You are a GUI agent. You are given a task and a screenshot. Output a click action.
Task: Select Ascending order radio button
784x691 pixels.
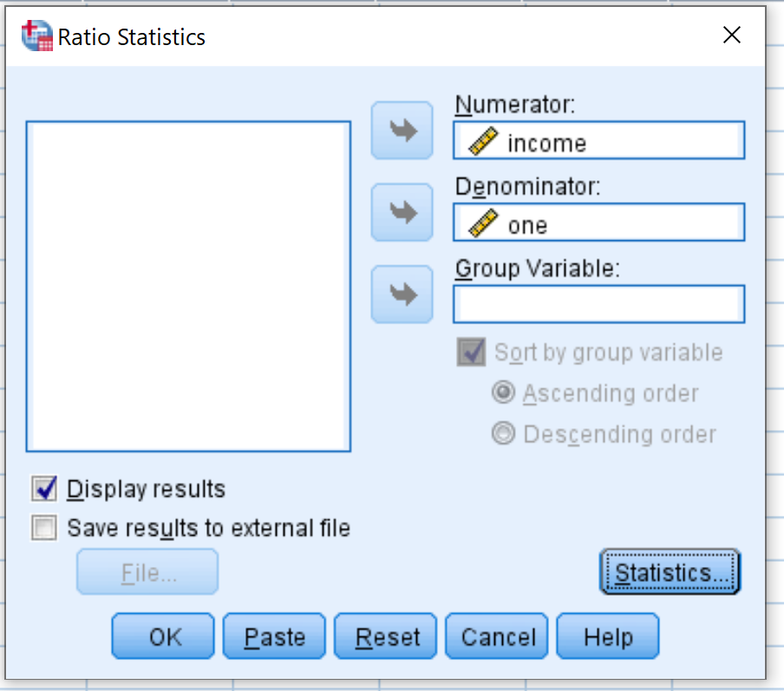503,393
